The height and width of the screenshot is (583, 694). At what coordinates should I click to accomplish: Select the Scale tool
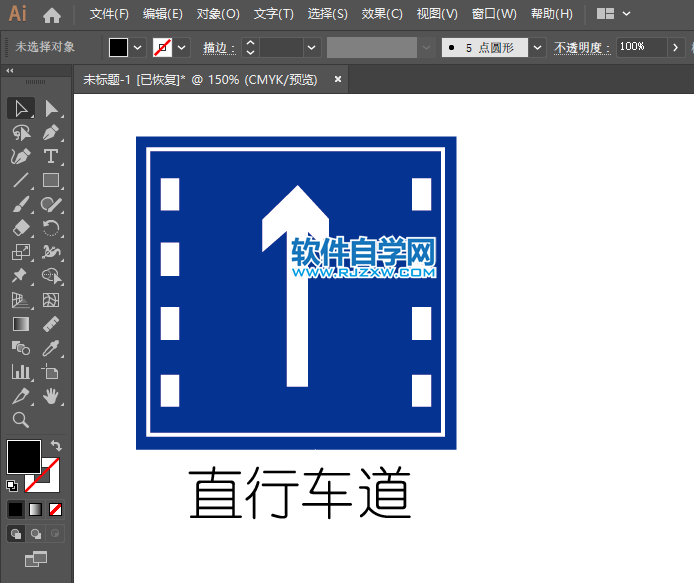point(20,252)
